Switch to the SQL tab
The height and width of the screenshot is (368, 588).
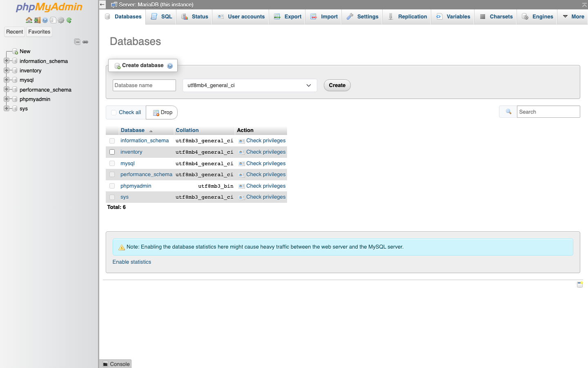click(x=161, y=17)
